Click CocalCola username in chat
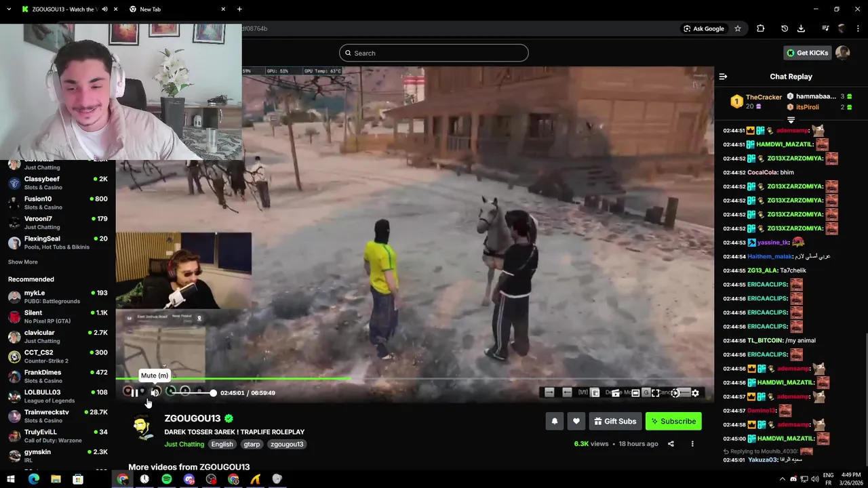 [x=762, y=172]
